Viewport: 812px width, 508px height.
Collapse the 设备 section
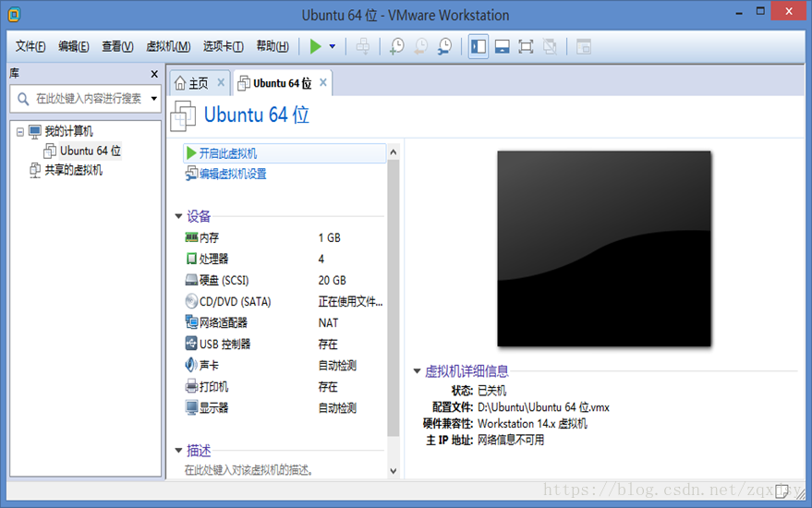178,216
